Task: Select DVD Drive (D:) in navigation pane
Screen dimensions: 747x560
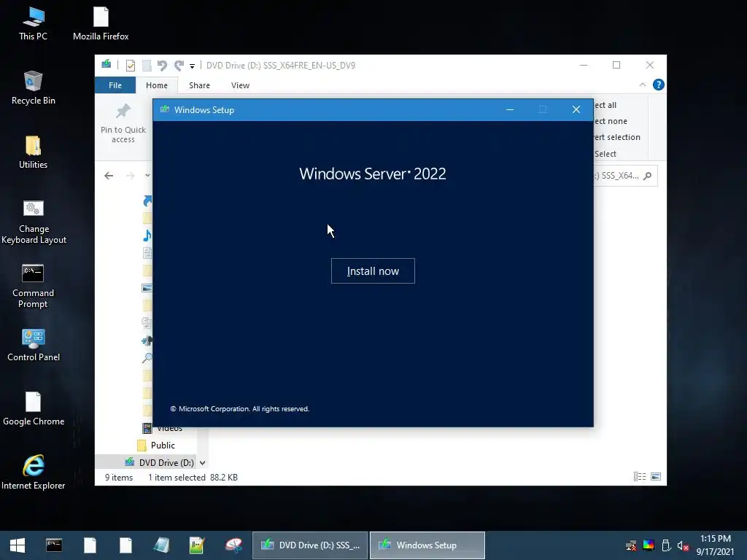Action: coord(160,462)
